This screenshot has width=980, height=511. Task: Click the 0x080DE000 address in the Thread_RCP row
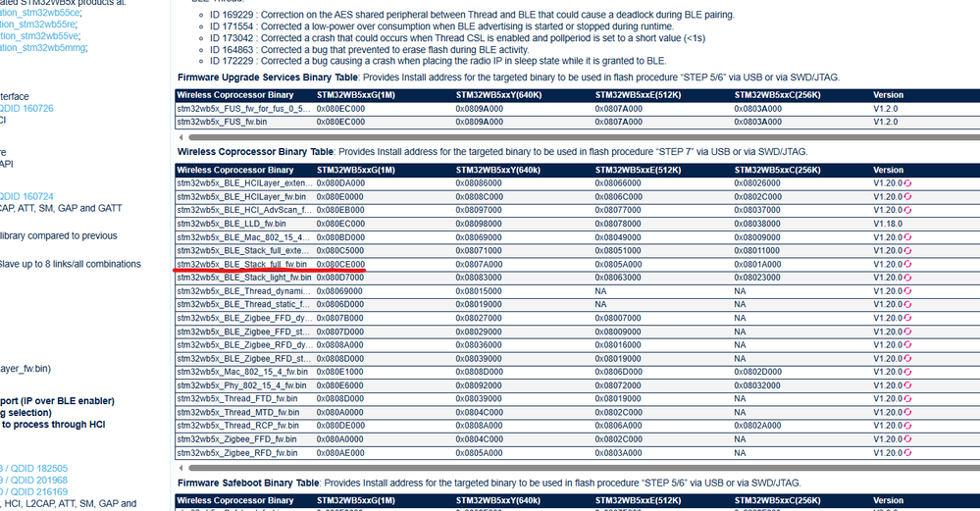pos(340,426)
